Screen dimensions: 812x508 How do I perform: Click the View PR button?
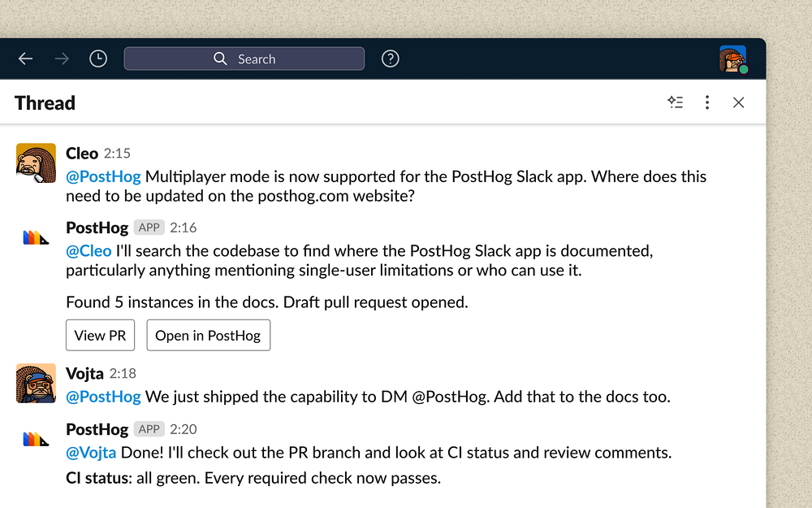pyautogui.click(x=100, y=336)
